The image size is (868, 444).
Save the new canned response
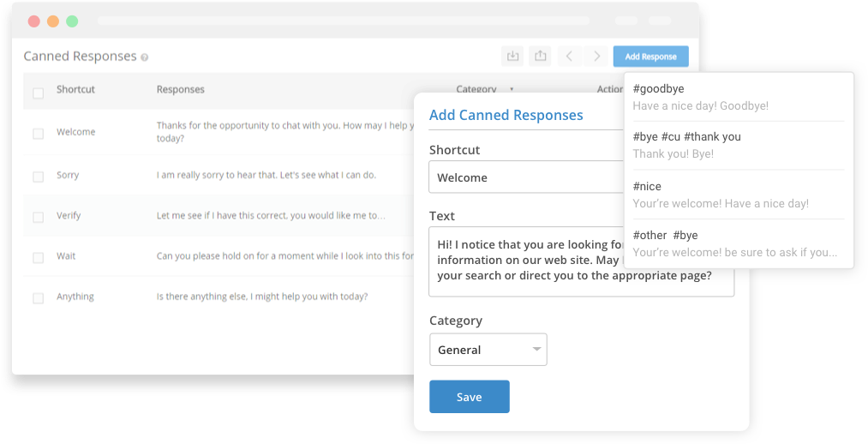pos(469,397)
